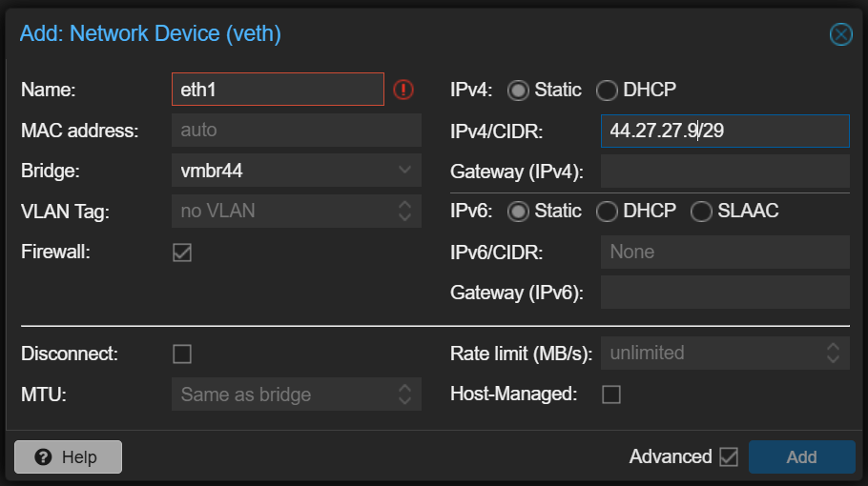
Task: Click the Help button
Action: pyautogui.click(x=68, y=457)
